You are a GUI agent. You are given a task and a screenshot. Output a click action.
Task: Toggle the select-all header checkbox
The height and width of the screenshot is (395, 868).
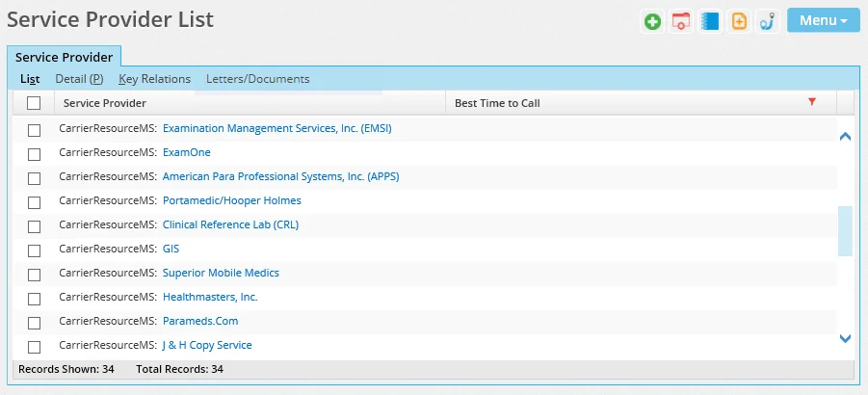point(34,103)
